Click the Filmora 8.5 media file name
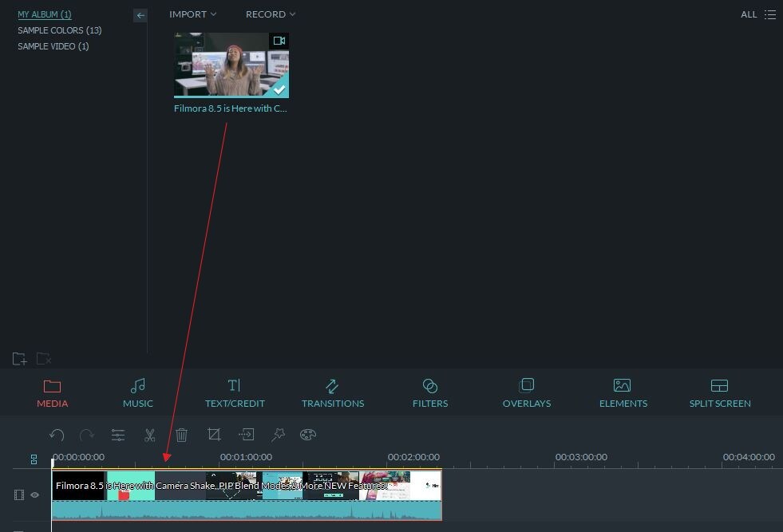The image size is (783, 532). click(230, 108)
